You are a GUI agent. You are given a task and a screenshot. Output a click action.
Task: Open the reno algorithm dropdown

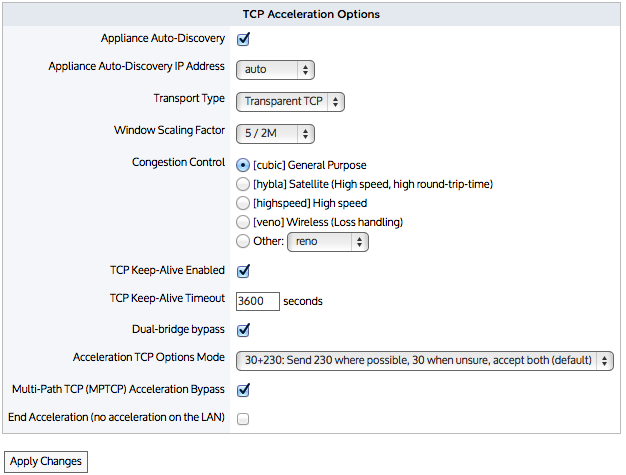tap(327, 242)
